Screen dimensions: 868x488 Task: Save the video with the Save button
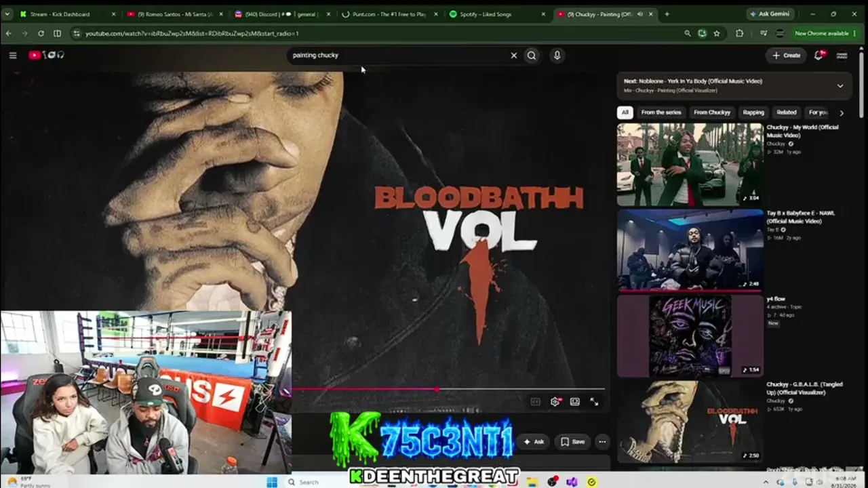[x=573, y=442]
